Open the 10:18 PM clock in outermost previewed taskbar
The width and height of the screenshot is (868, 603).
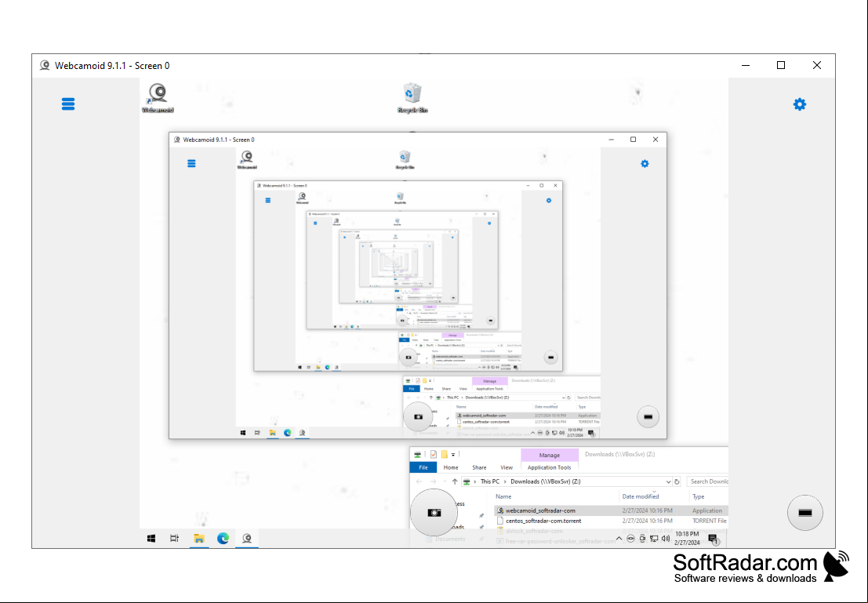tap(686, 538)
